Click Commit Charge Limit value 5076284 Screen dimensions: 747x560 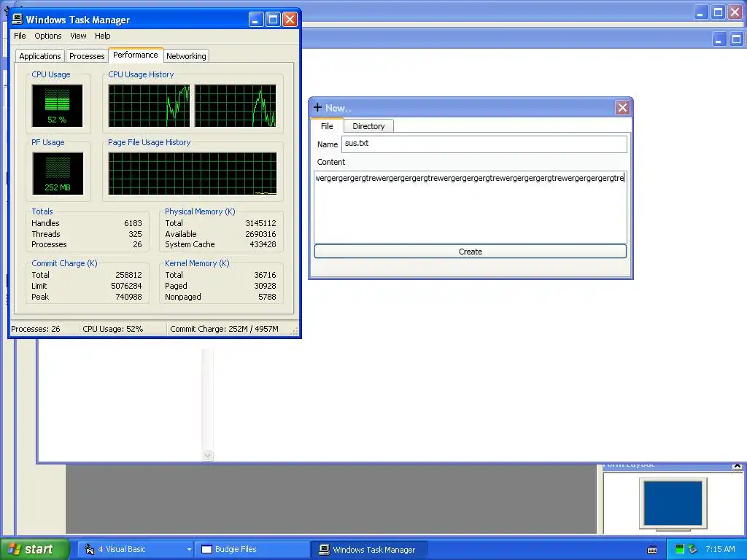[x=126, y=286]
